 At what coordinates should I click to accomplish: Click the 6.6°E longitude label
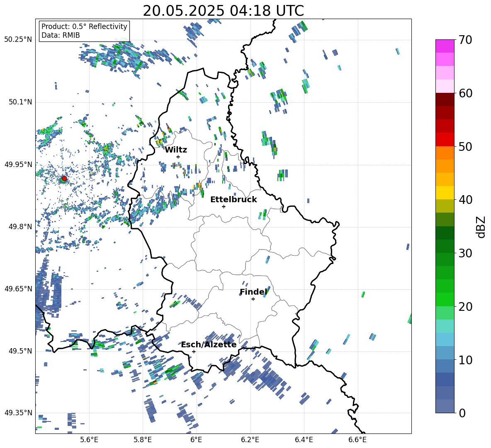coord(357,441)
